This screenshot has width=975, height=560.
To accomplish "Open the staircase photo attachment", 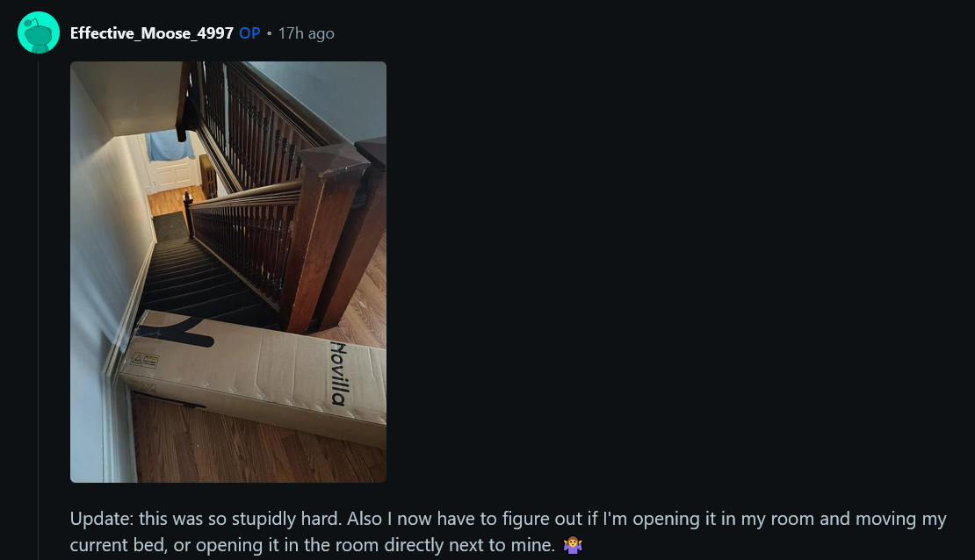I will (228, 271).
